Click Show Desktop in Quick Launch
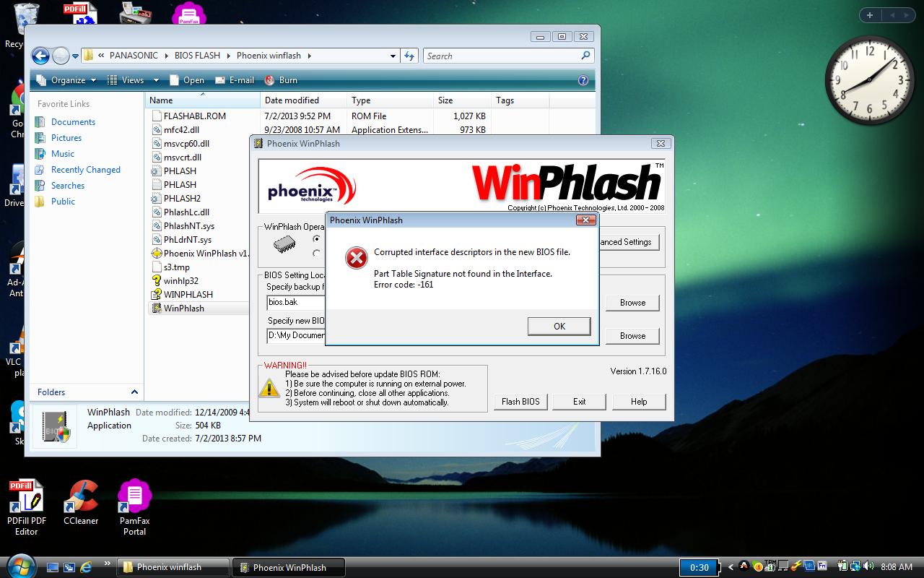 53,567
